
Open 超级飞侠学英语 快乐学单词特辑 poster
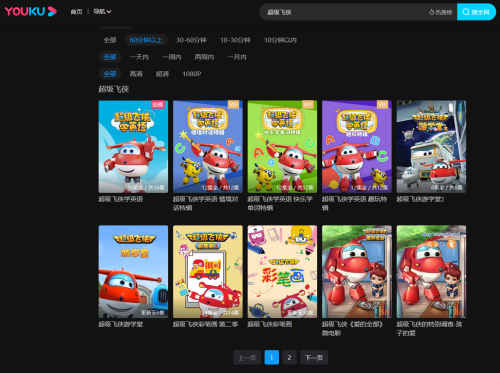pyautogui.click(x=282, y=147)
